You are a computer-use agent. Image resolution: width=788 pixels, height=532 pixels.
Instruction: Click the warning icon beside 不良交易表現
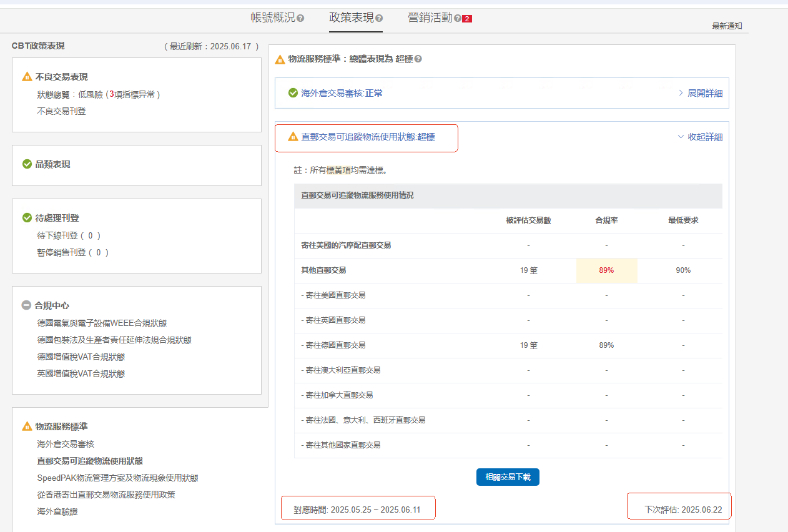pos(27,77)
